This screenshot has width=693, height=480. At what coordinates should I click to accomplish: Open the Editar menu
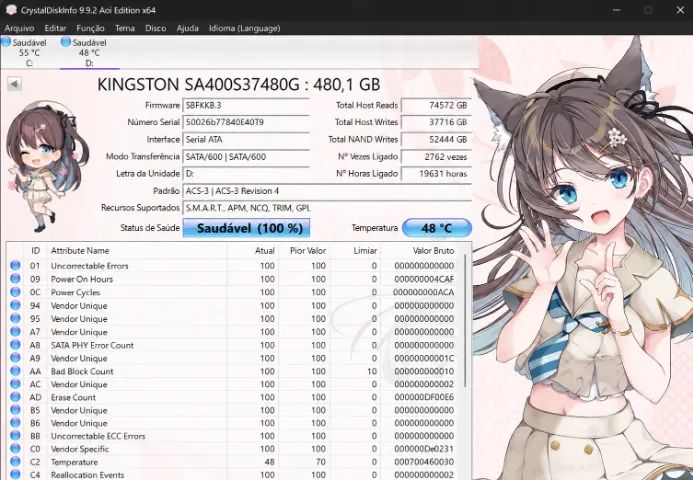(55, 28)
